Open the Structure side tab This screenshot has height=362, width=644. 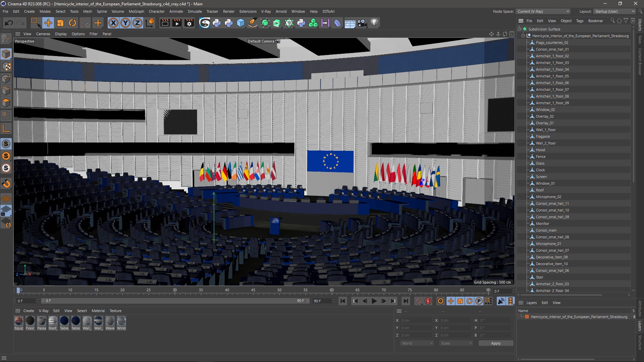point(640,343)
